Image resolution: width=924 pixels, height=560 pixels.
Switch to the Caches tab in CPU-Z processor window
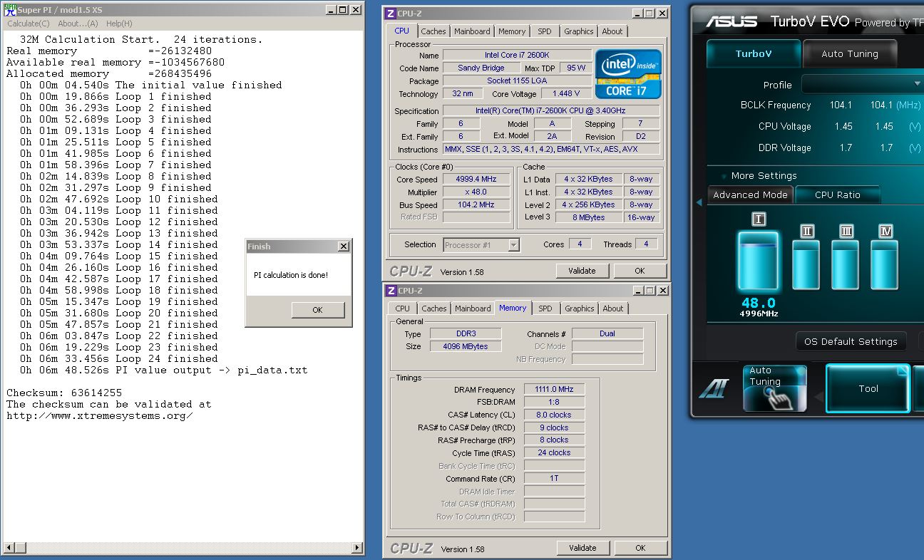click(433, 31)
